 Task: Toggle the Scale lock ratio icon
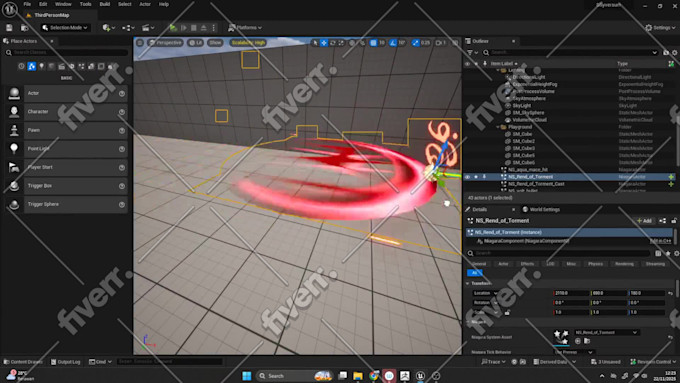click(x=507, y=312)
